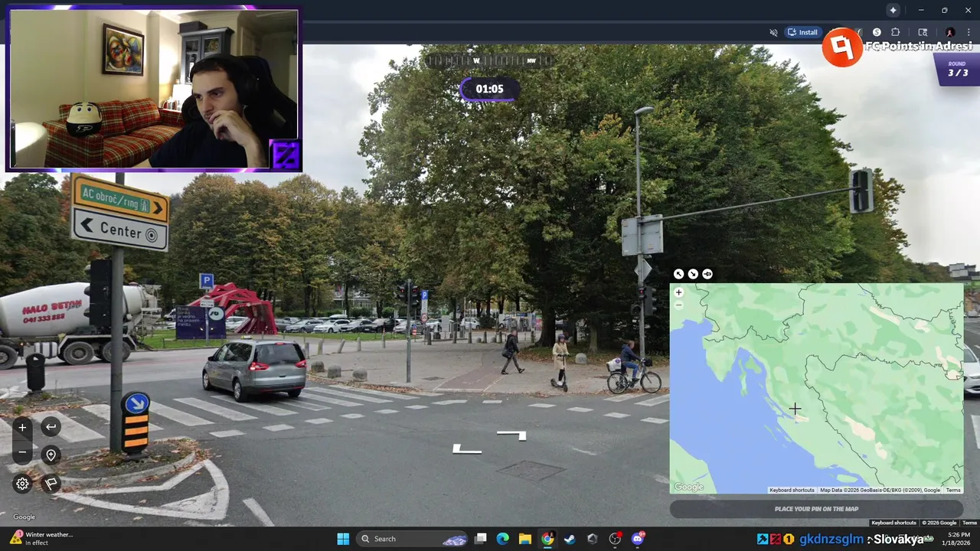The height and width of the screenshot is (551, 980).
Task: Toggle the map pin-lock sticky icon
Action: pyautogui.click(x=707, y=274)
